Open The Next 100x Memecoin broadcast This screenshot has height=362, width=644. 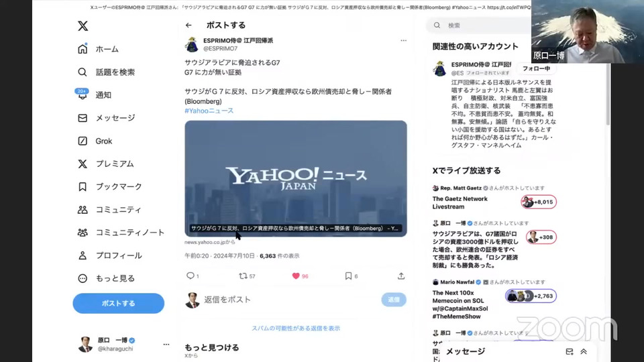[460, 304]
